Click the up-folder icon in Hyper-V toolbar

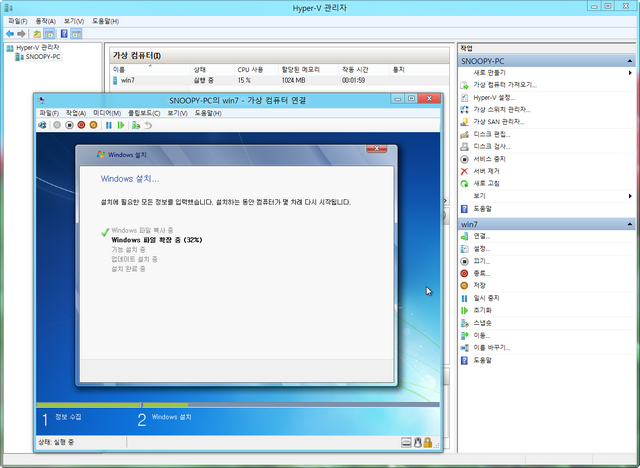click(x=37, y=34)
